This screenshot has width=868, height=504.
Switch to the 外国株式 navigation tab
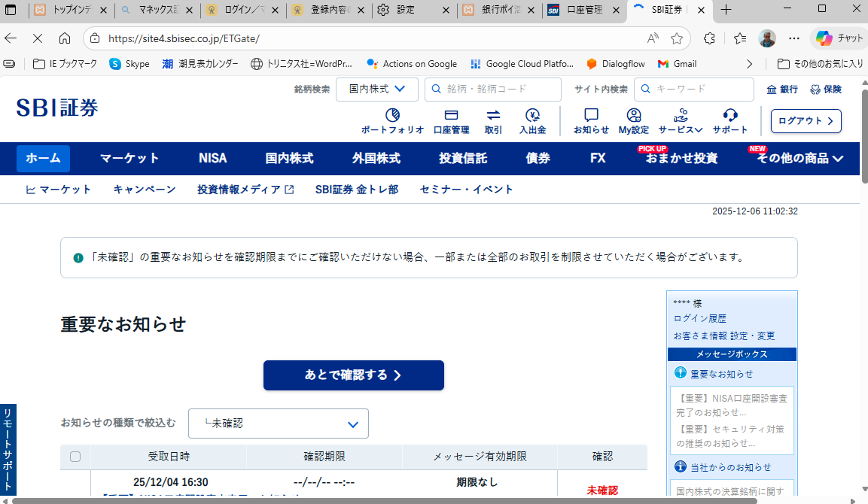coord(376,159)
